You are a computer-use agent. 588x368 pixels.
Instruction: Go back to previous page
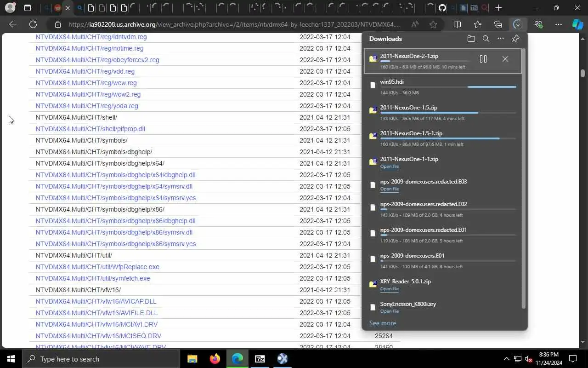(13, 24)
